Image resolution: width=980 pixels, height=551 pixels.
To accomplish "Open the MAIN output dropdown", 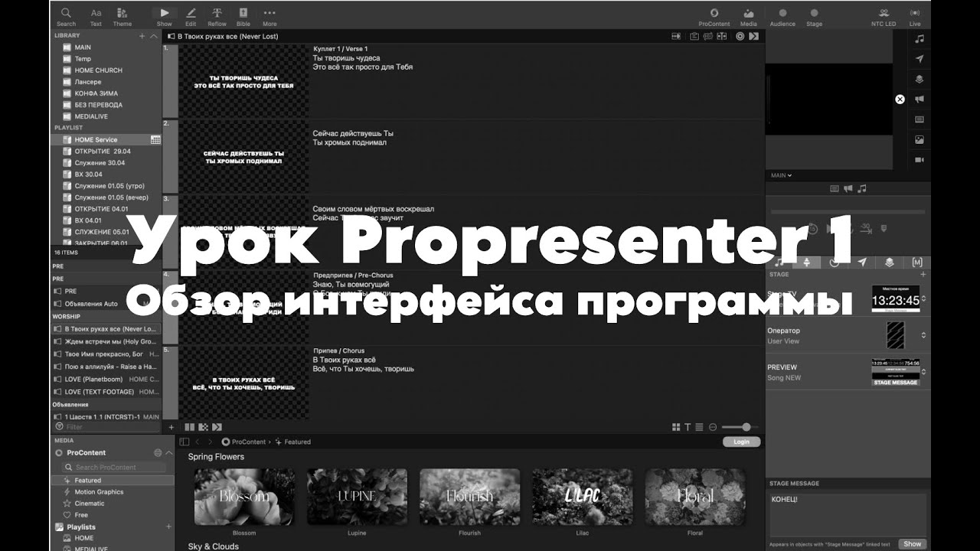I will click(x=781, y=175).
